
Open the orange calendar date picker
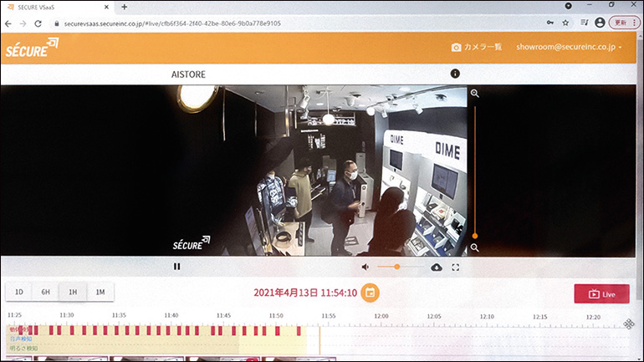370,293
